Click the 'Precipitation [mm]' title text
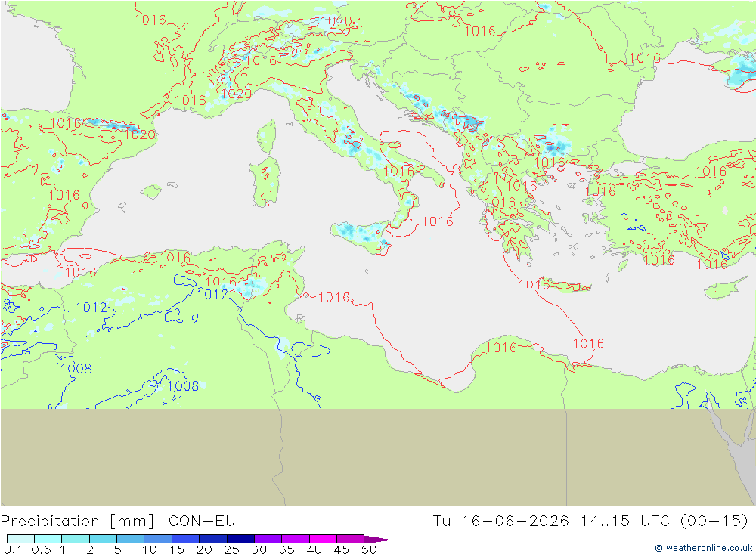756x554 pixels. (78, 522)
